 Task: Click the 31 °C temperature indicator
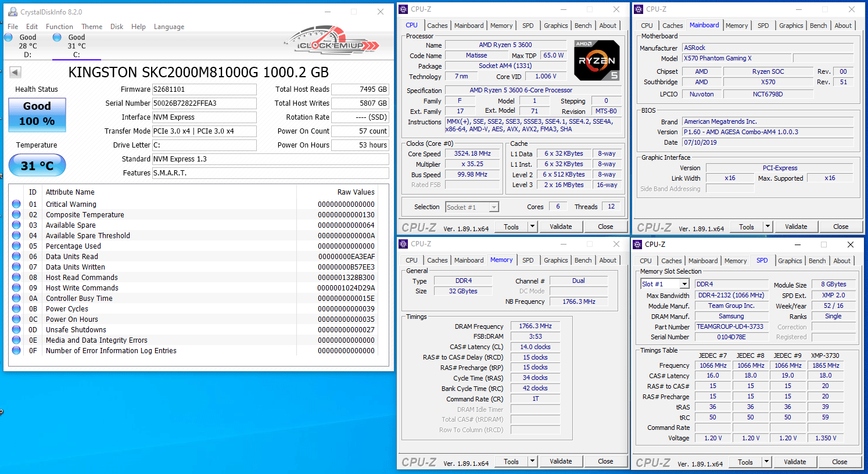(37, 166)
